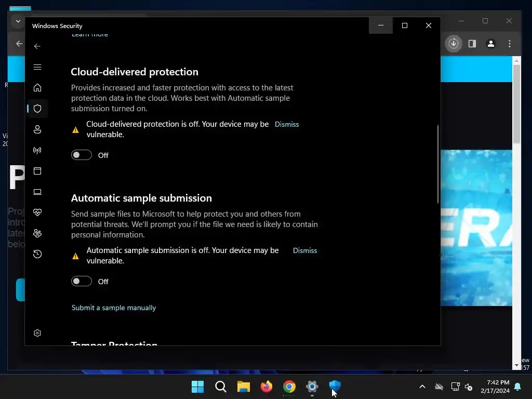
Task: Turn on Automatic sample submission toggle
Action: pos(82,281)
